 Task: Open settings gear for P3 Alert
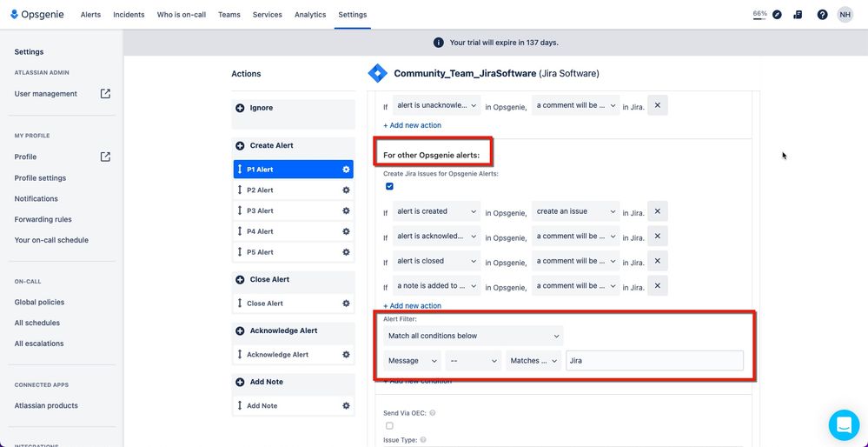pos(346,210)
